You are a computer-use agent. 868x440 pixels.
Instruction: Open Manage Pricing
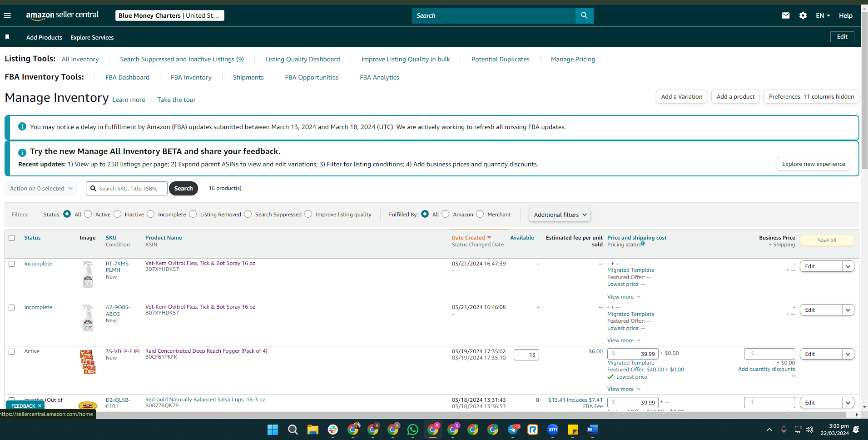tap(573, 59)
